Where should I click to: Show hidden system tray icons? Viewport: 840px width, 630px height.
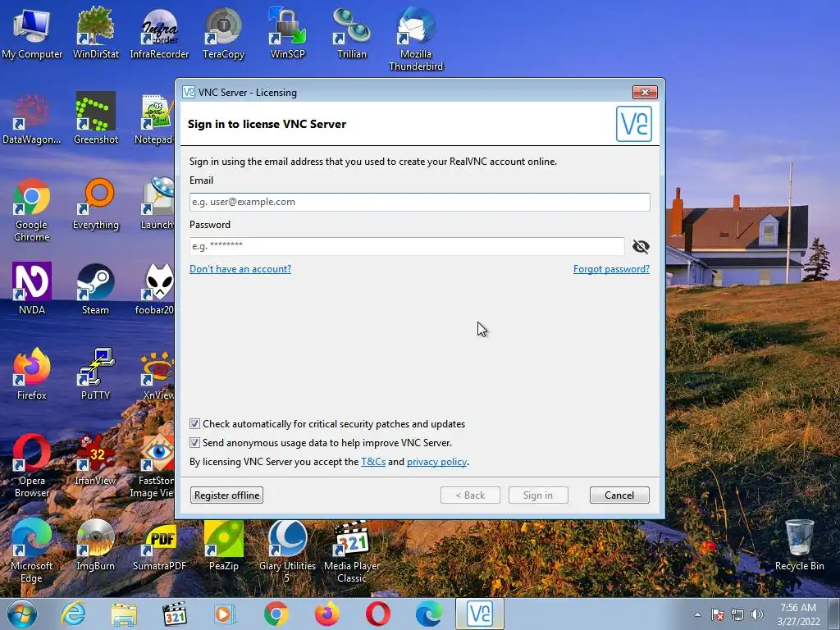(x=697, y=614)
